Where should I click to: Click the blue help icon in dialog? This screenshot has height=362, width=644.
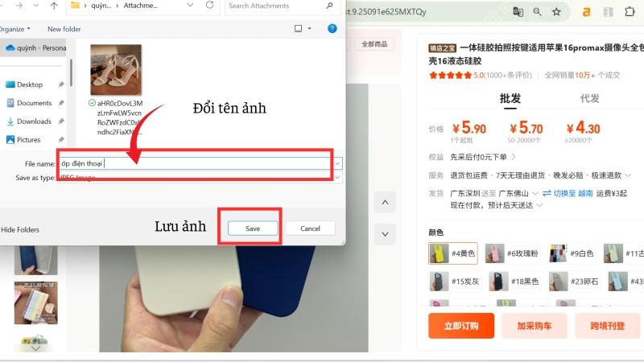pyautogui.click(x=332, y=28)
